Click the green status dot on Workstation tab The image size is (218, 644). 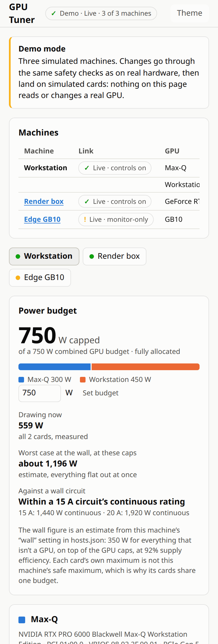coord(18,256)
